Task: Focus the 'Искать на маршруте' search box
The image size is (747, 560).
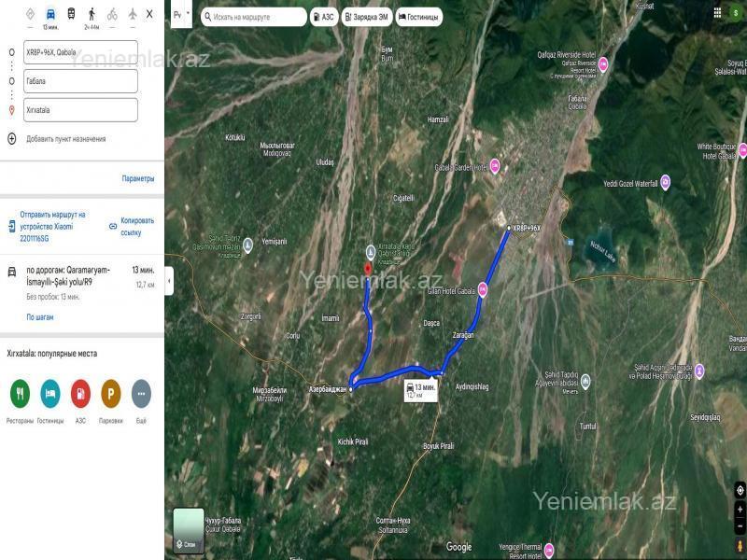Action: [x=254, y=17]
